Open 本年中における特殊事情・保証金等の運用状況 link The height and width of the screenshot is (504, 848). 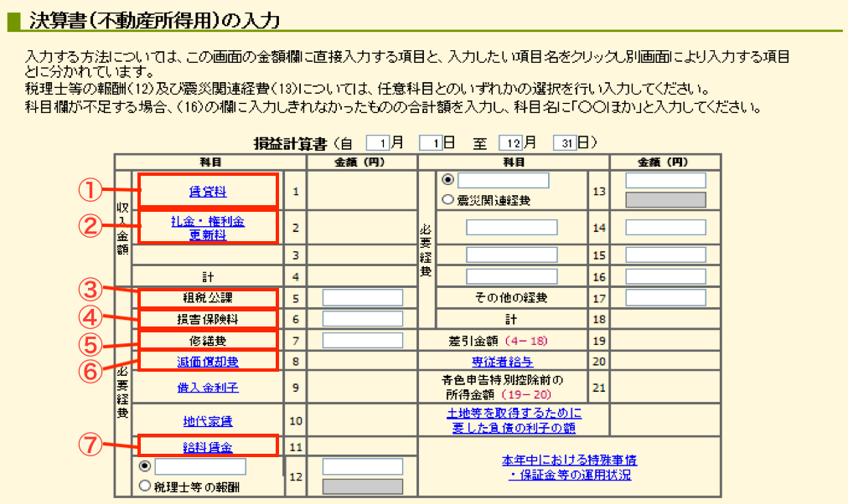(570, 467)
